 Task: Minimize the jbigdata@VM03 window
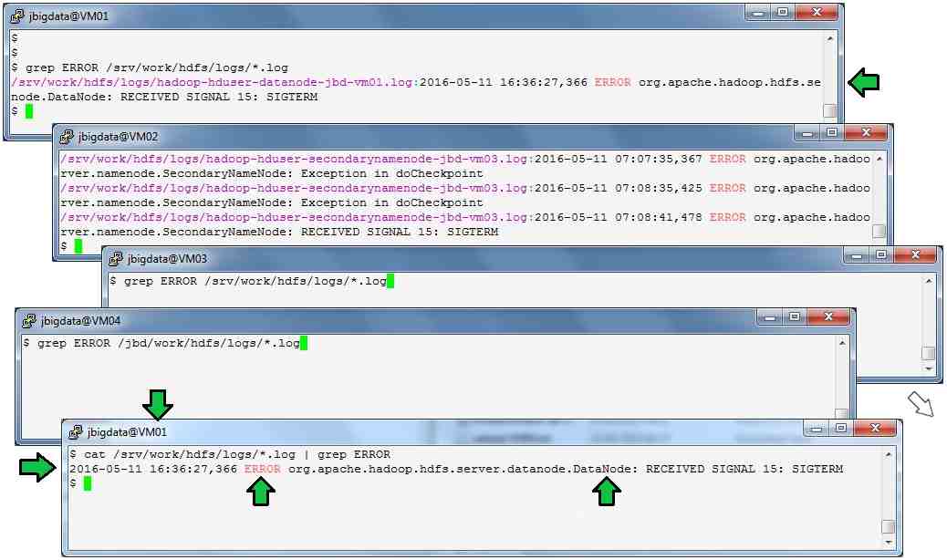856,255
